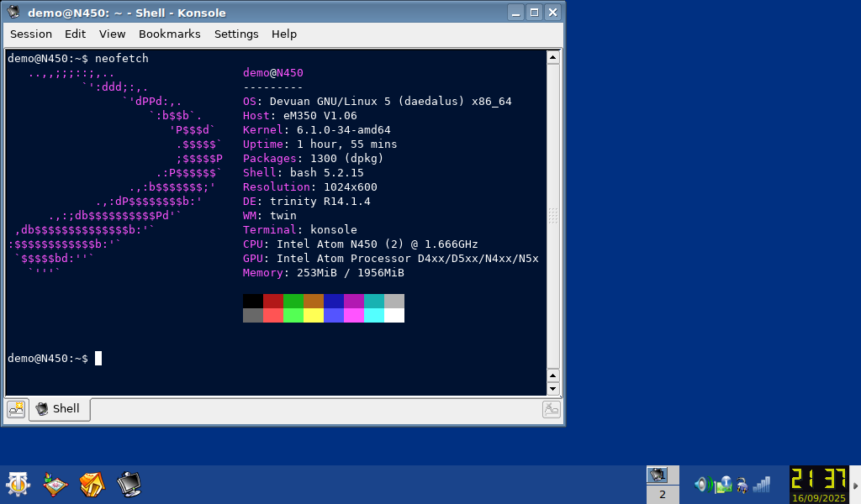
Task: Click the power plug tray icon
Action: (x=742, y=485)
